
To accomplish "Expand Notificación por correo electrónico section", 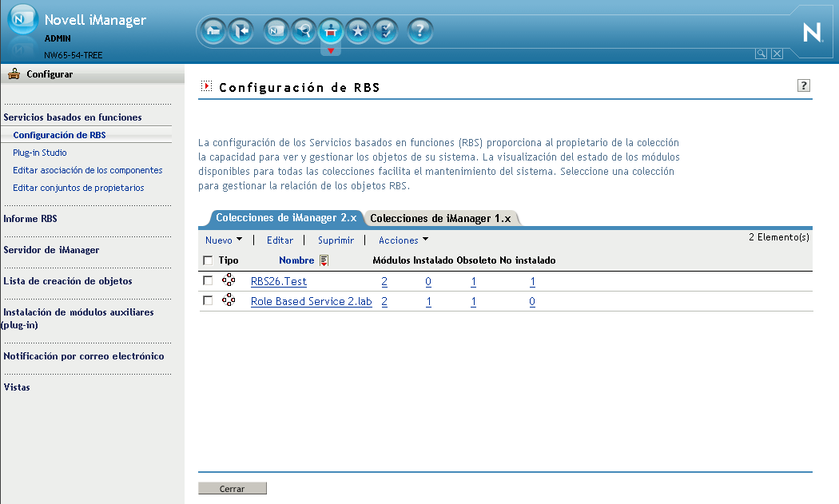I will point(84,355).
